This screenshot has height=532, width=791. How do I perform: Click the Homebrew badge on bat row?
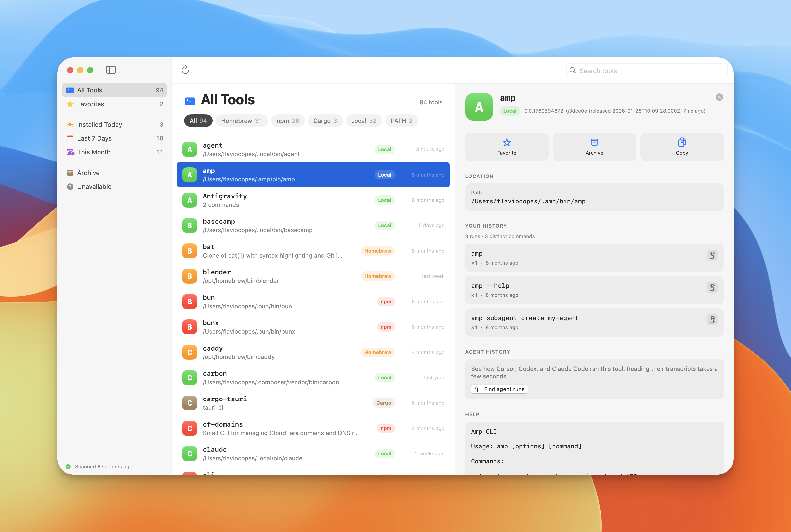[378, 251]
